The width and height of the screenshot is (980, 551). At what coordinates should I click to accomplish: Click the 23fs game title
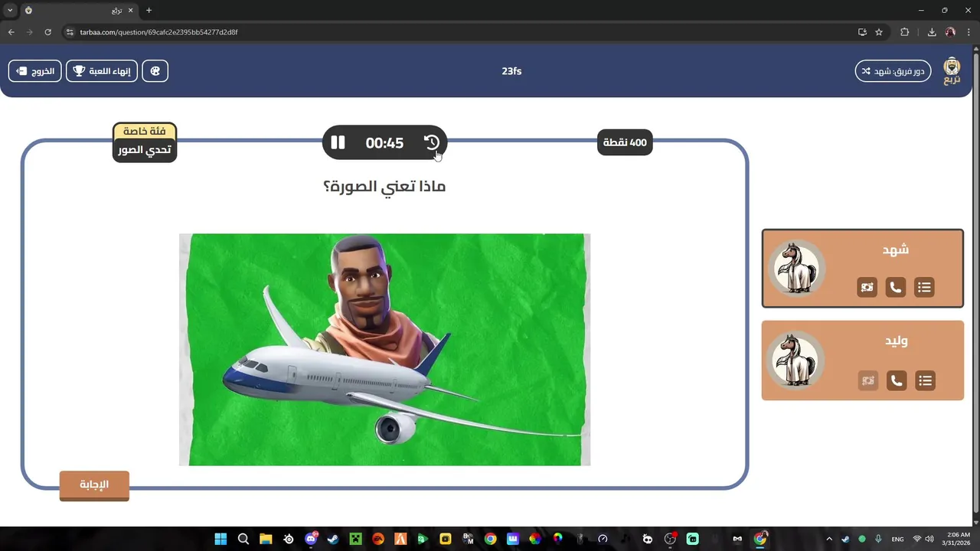coord(511,71)
